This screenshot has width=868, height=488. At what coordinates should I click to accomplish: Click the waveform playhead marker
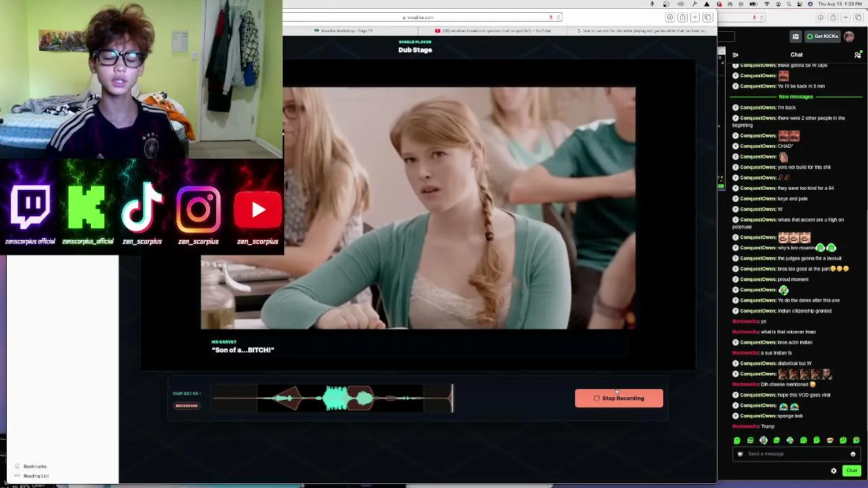click(x=452, y=399)
